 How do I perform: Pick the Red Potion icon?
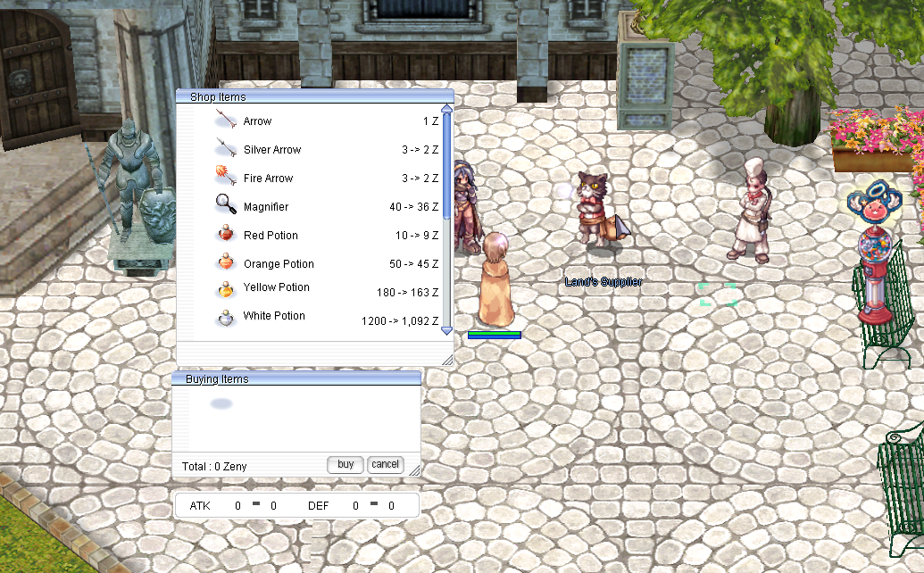tap(226, 233)
